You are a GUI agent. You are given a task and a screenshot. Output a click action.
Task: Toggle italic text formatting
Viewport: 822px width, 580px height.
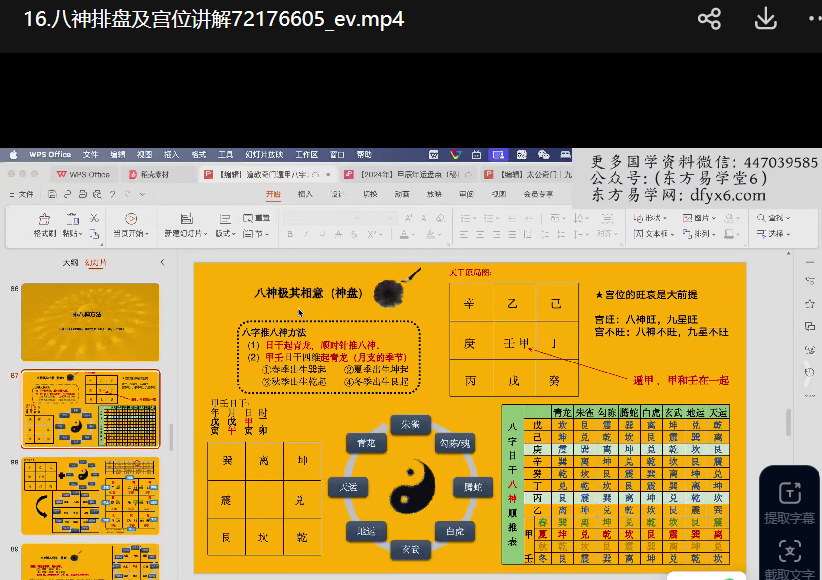point(305,234)
